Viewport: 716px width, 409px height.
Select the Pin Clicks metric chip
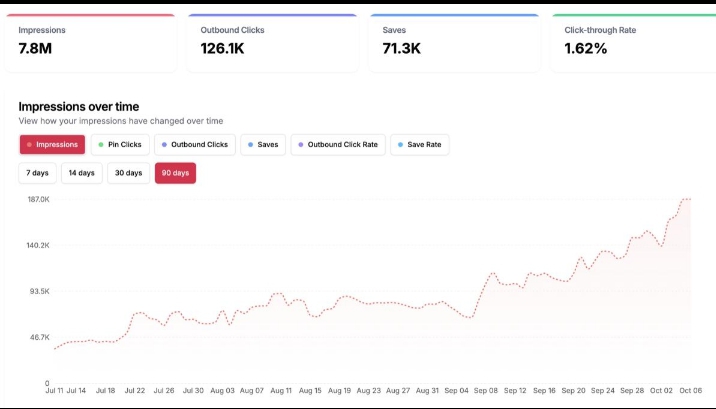click(120, 145)
